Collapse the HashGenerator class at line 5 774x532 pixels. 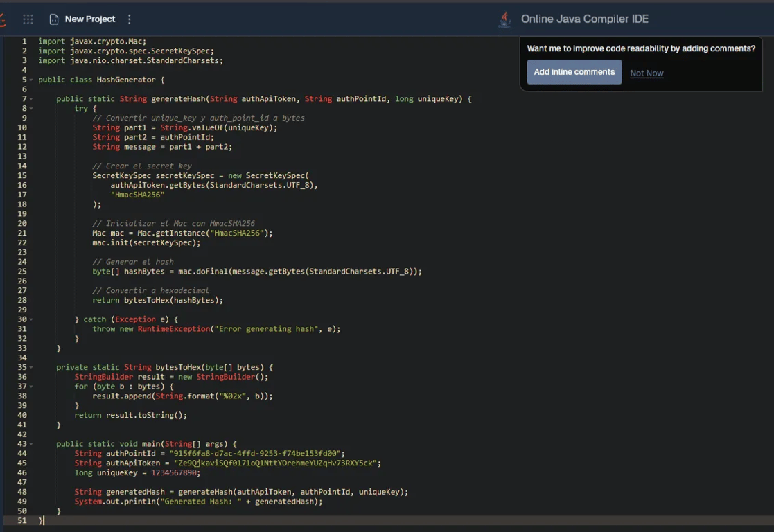tap(31, 80)
